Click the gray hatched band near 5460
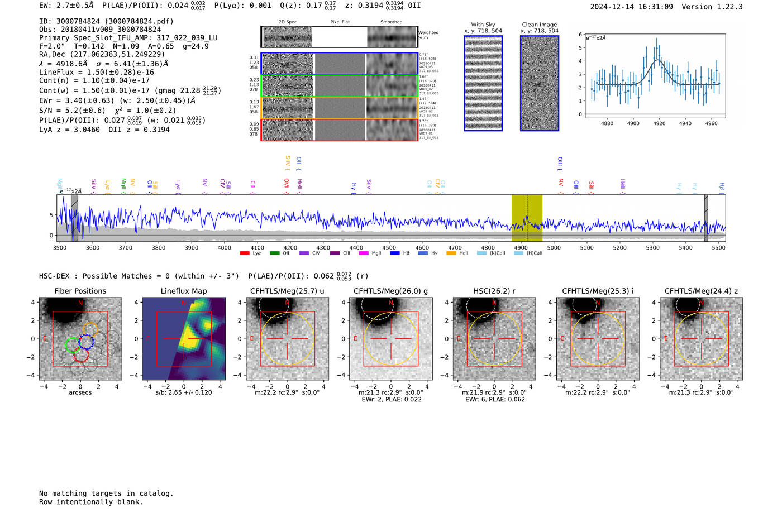The image size is (782, 532). pyautogui.click(x=706, y=218)
